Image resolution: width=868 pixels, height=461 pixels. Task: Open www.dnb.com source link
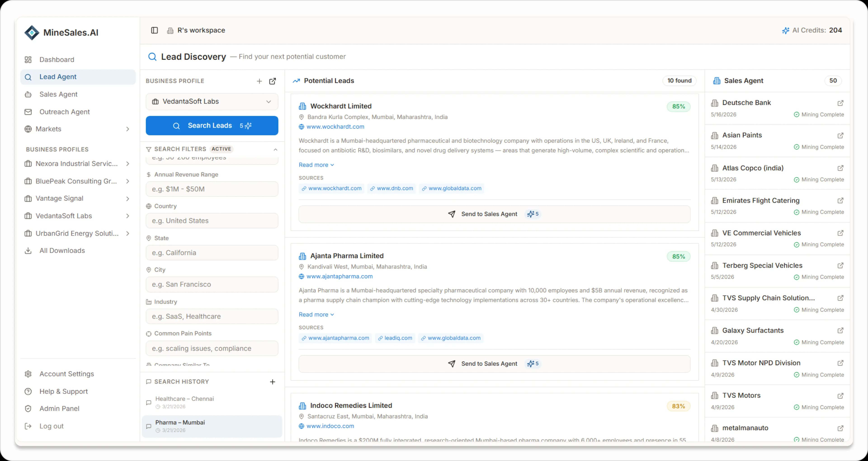392,188
